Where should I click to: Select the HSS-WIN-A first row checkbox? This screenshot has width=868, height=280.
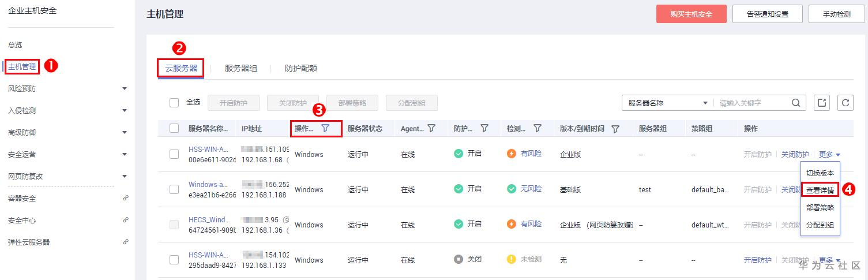(174, 154)
